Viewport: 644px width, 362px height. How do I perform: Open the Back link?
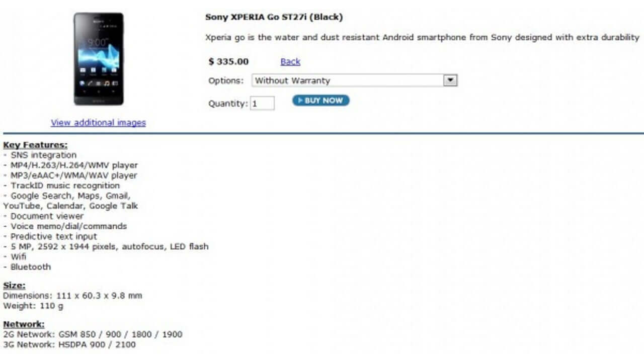(x=290, y=61)
